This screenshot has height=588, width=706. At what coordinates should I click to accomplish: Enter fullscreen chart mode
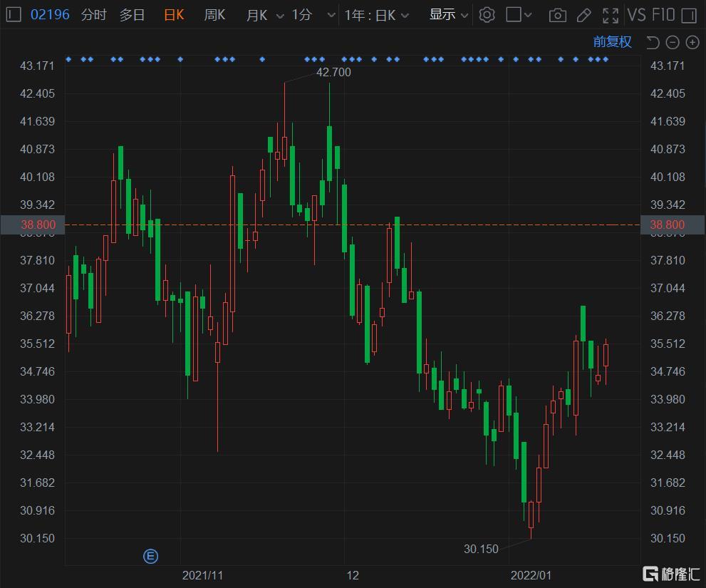click(611, 16)
